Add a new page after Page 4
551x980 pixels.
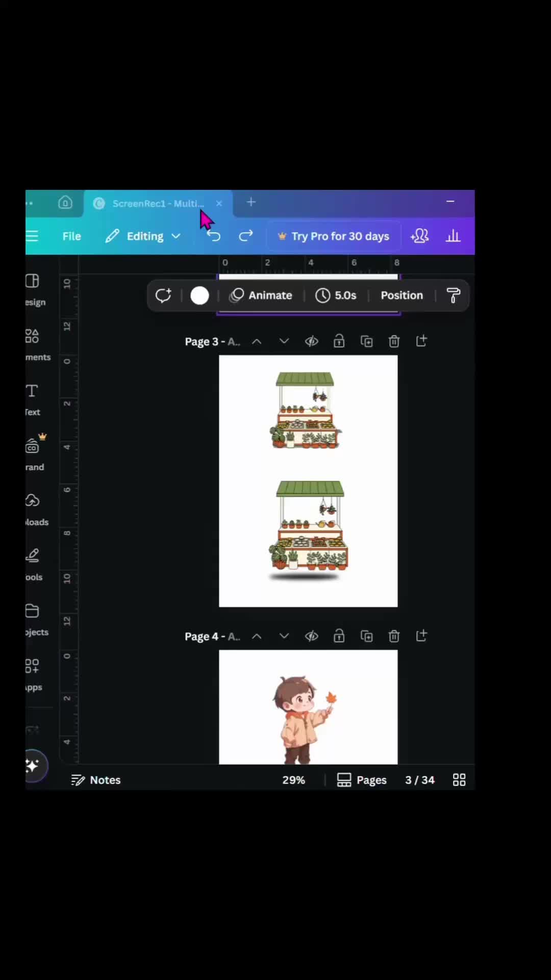(421, 635)
